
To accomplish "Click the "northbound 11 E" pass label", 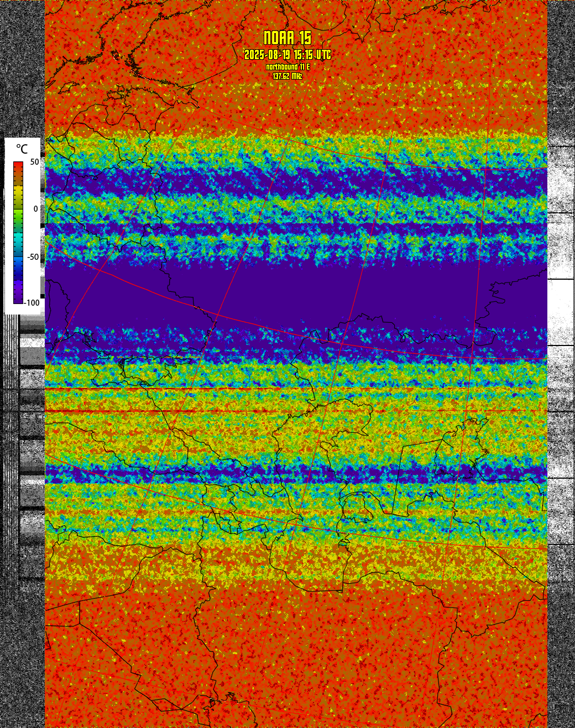I will point(288,67).
